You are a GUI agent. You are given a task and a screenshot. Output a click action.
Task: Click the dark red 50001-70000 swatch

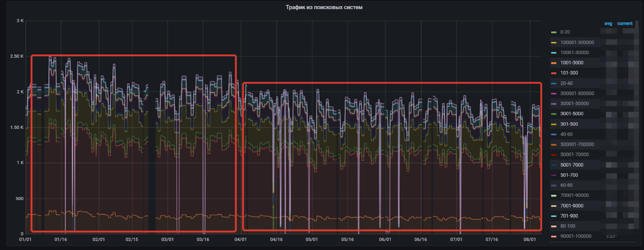coord(553,155)
